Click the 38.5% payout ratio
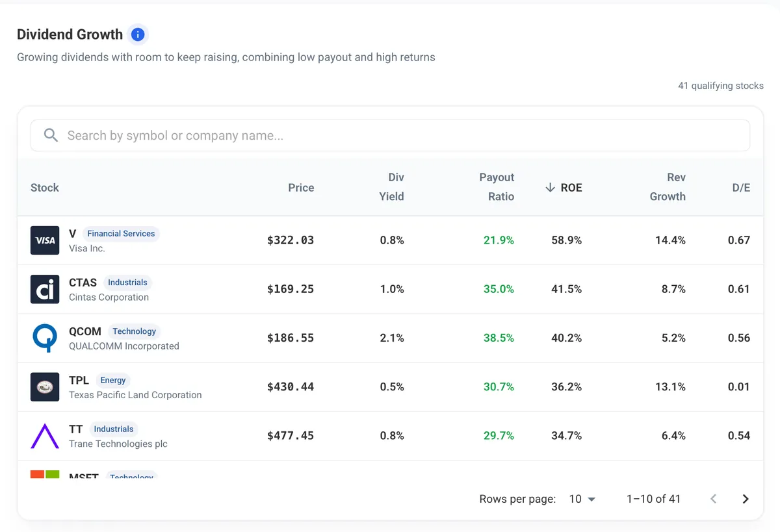 click(x=499, y=338)
